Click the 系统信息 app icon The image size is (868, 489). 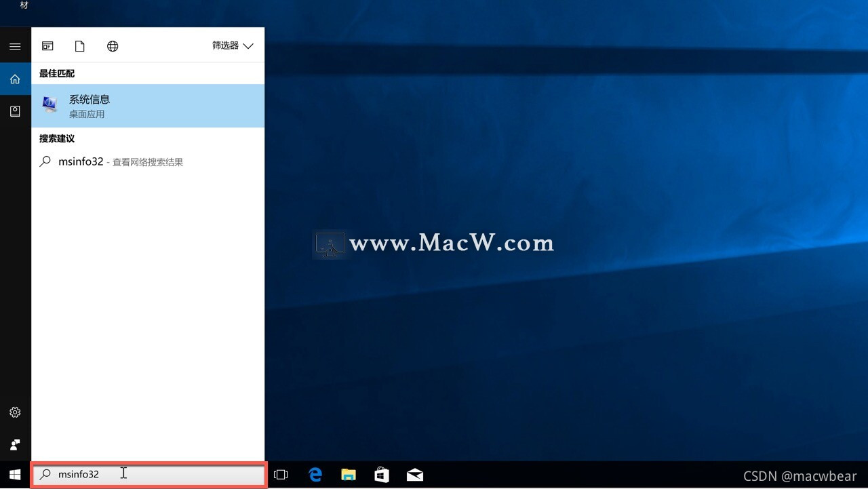pyautogui.click(x=50, y=104)
